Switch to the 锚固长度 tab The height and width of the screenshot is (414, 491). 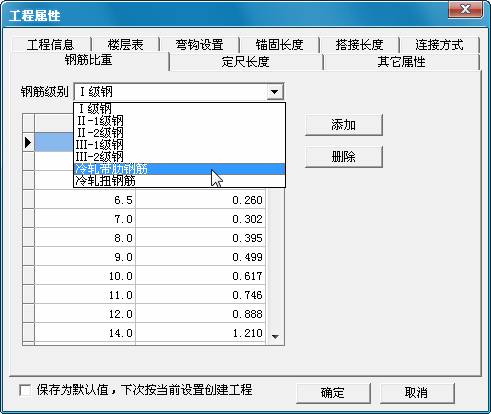click(x=279, y=45)
